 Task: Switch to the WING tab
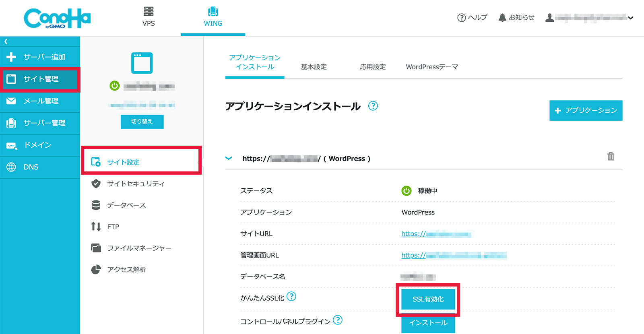pyautogui.click(x=213, y=17)
